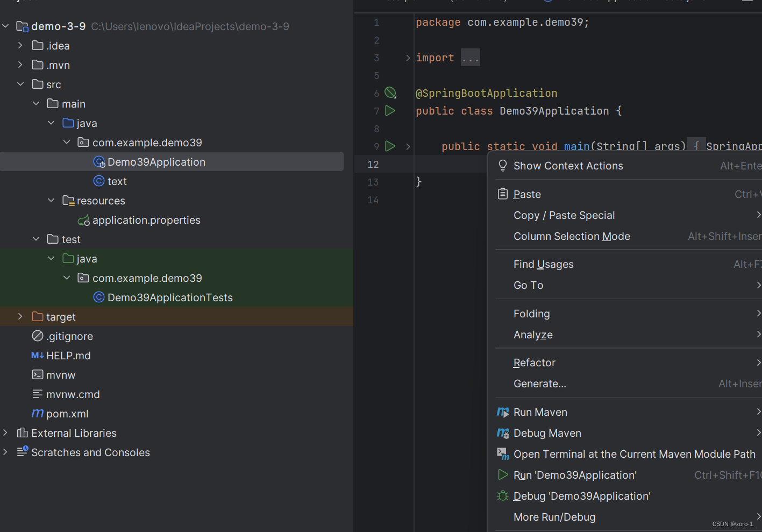Expand the target folder chevron
The height and width of the screenshot is (532, 762).
click(x=20, y=316)
